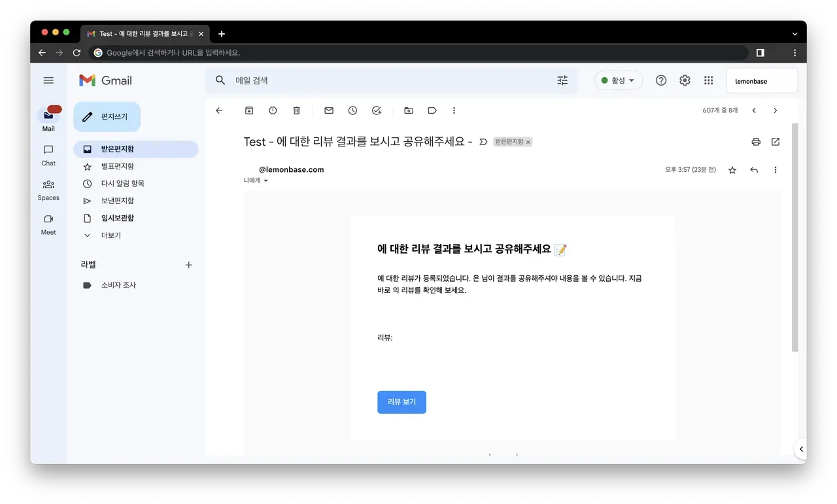Expand 더보기 to show more folders
The image size is (837, 504).
135,235
